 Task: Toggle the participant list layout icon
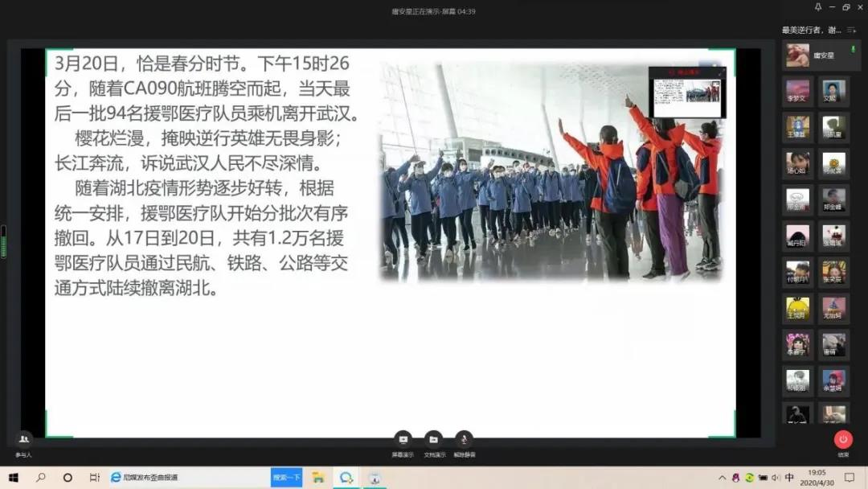pos(851,30)
